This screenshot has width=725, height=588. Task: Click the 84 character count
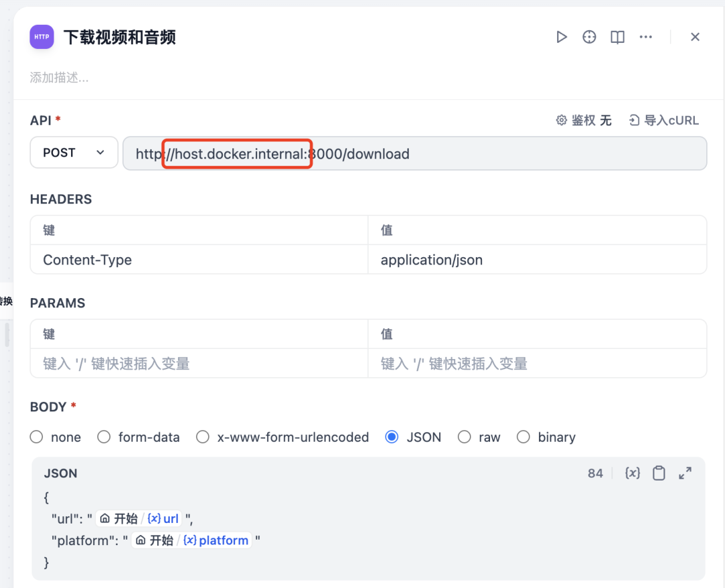tap(595, 473)
